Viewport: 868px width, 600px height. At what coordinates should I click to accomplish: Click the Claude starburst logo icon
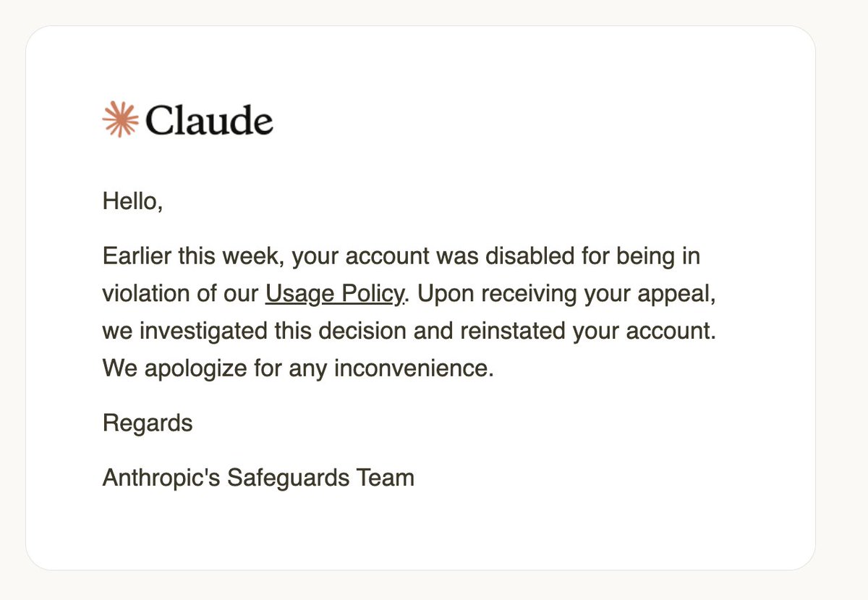120,119
